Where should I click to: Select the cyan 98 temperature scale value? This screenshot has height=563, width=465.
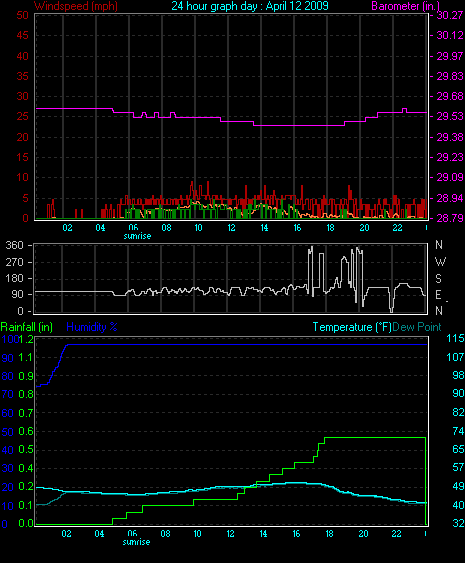click(459, 375)
